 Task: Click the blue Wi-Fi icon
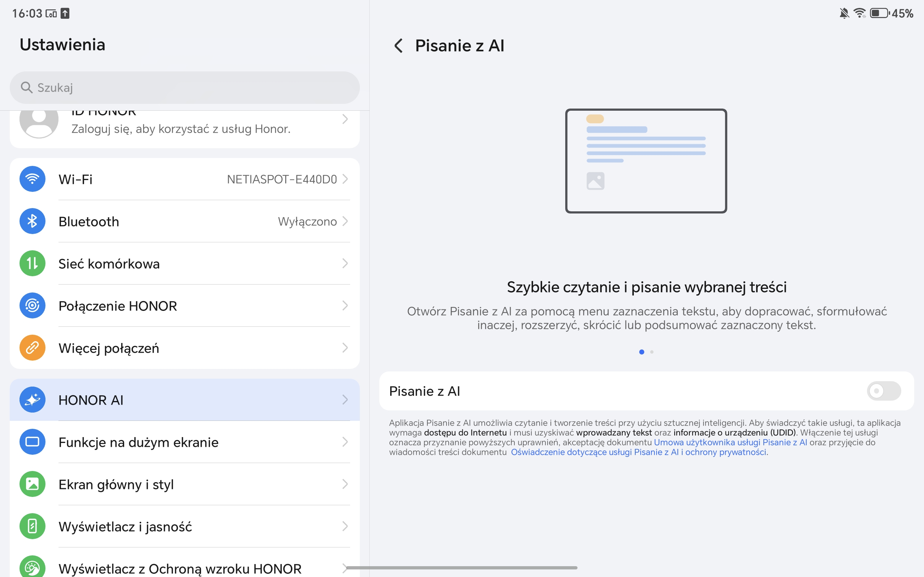click(x=32, y=179)
